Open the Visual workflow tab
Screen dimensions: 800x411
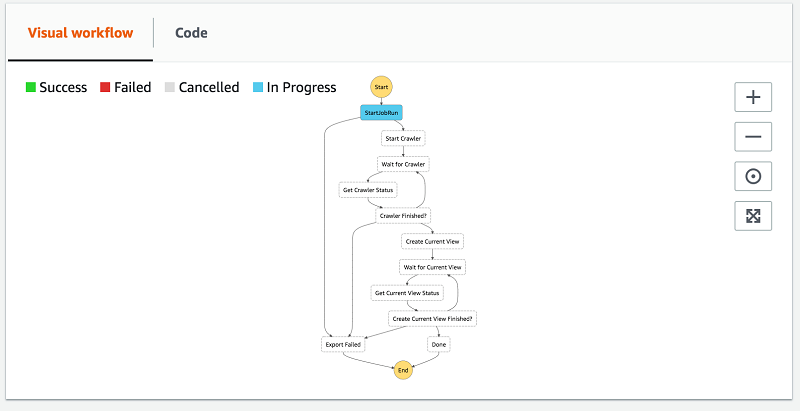[80, 33]
